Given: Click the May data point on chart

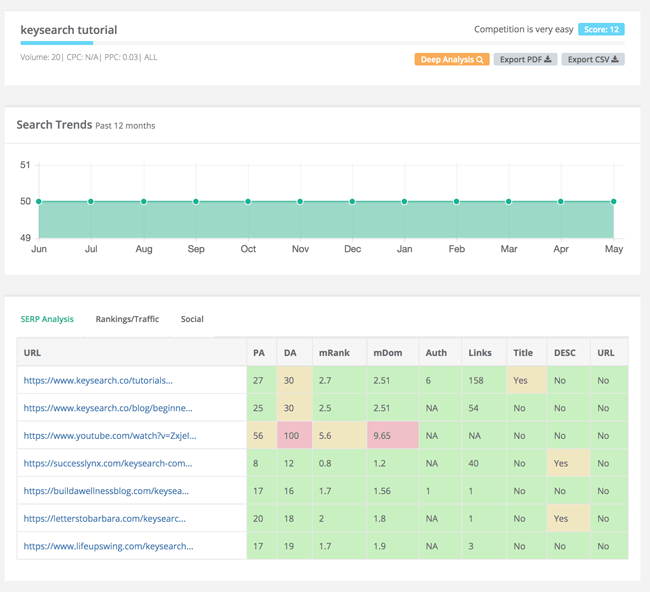Looking at the screenshot, I should [613, 202].
